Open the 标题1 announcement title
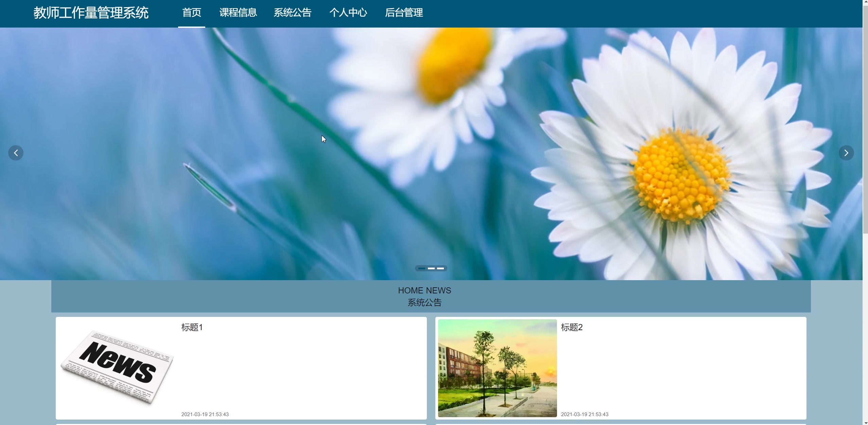The width and height of the screenshot is (868, 425). tap(192, 327)
